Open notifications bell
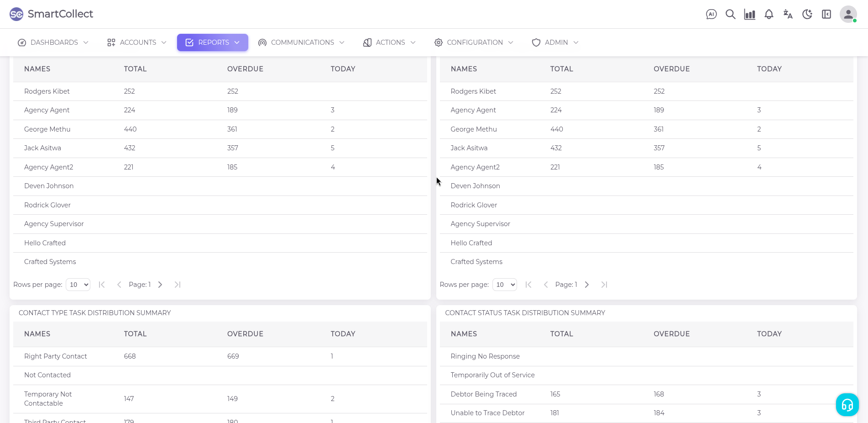Screen dimensions: 868x423 tap(769, 15)
